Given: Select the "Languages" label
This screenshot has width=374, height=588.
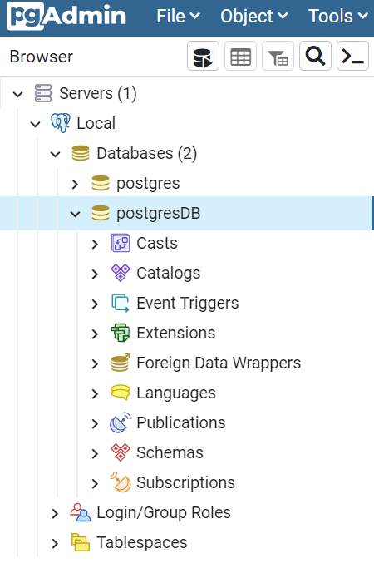Looking at the screenshot, I should (175, 393).
